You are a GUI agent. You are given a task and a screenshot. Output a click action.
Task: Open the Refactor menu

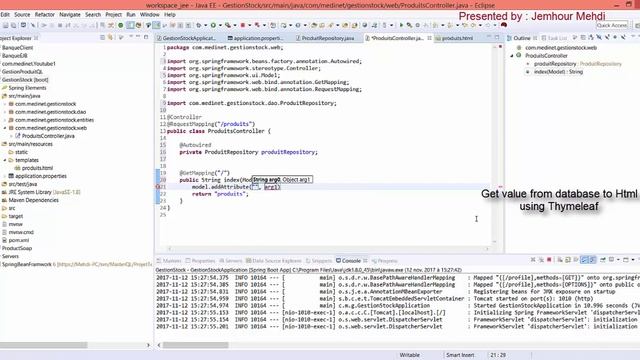44,14
